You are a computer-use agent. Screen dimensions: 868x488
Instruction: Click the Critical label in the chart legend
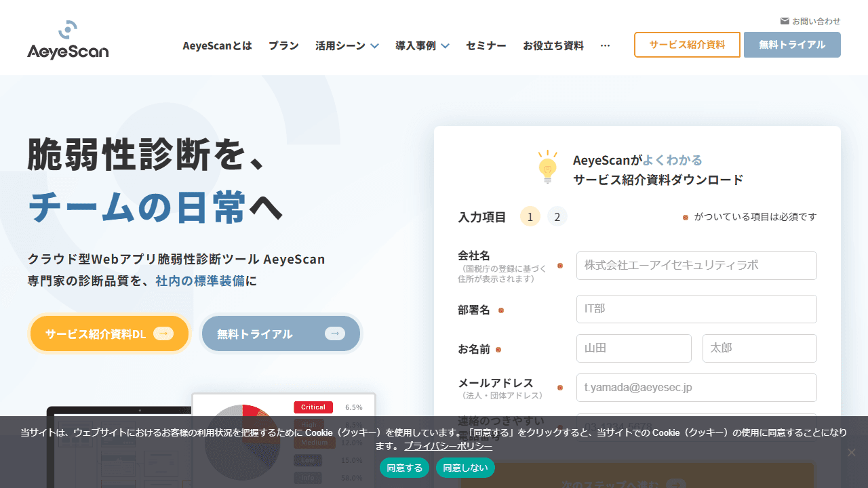click(313, 407)
